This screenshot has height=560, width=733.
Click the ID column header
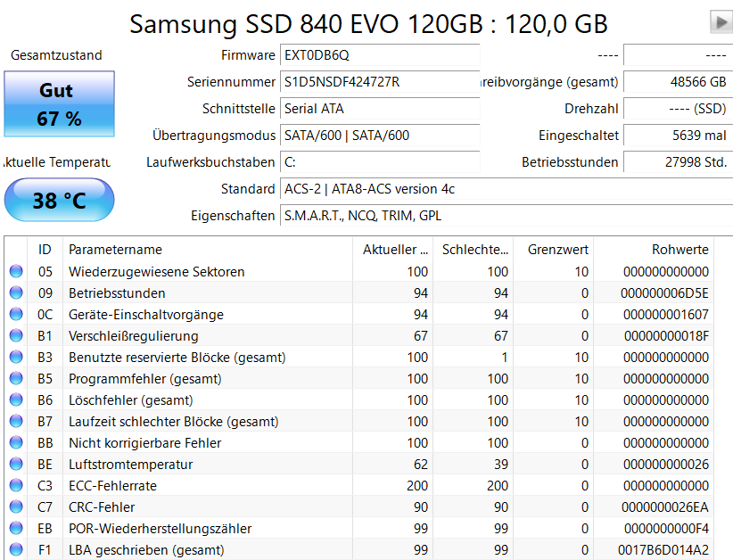[x=45, y=249]
